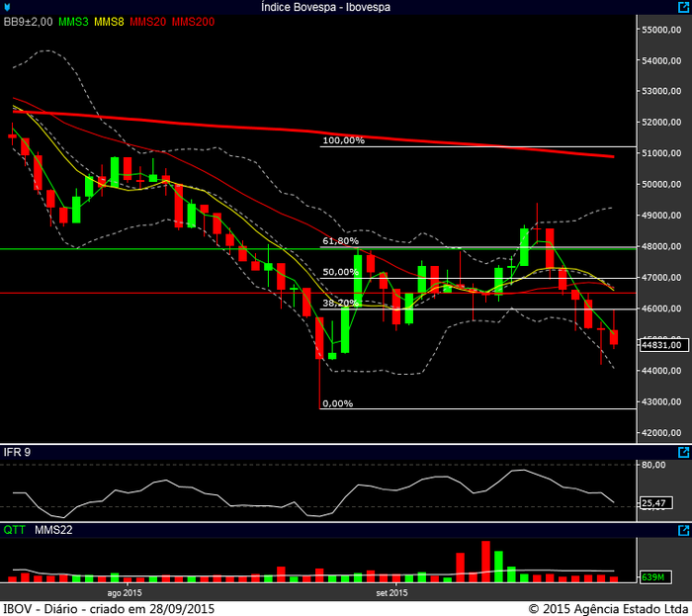
Task: Select the 100,00% Fibonacci level label
Action: (343, 140)
